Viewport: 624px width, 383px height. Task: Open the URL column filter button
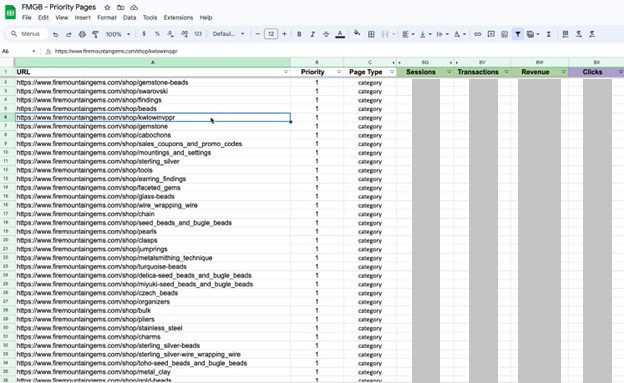point(285,72)
